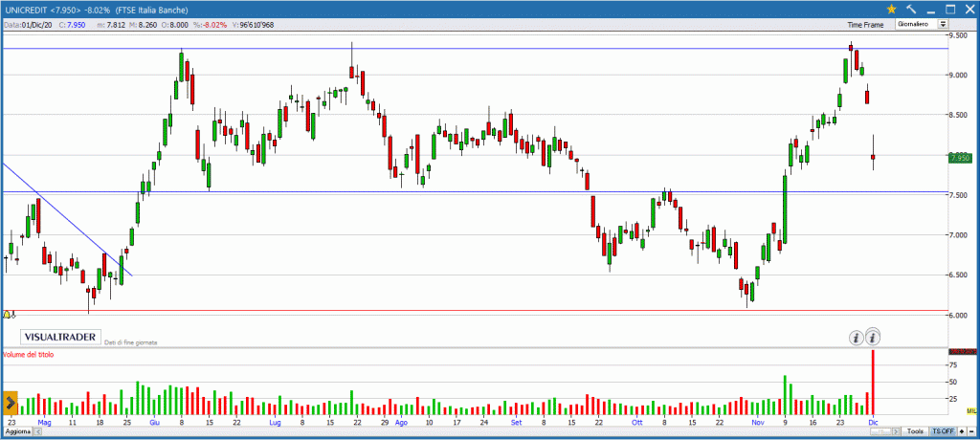Open the left info 'i' icon
The image size is (980, 440).
tap(856, 338)
